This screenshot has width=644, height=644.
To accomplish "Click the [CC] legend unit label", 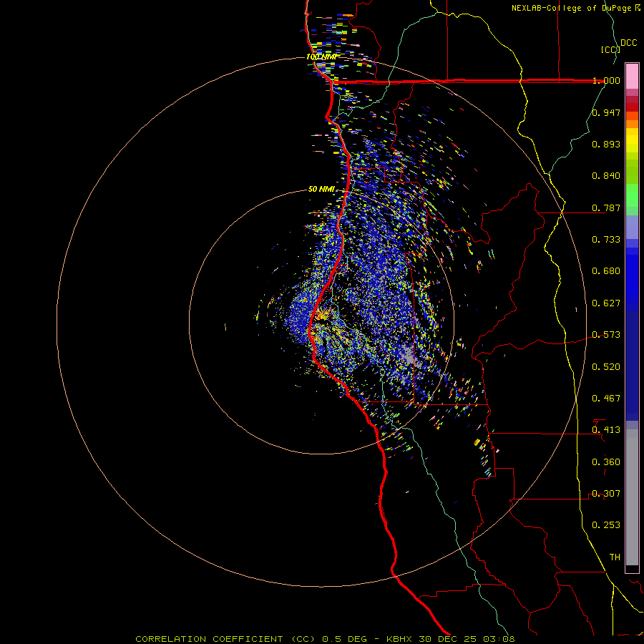I will point(610,49).
